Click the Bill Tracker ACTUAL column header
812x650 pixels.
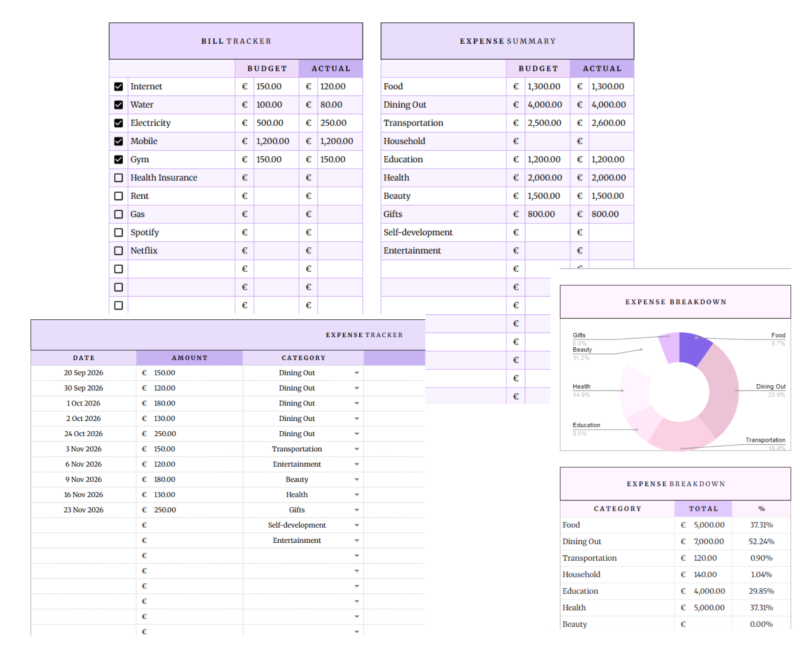[x=330, y=69]
